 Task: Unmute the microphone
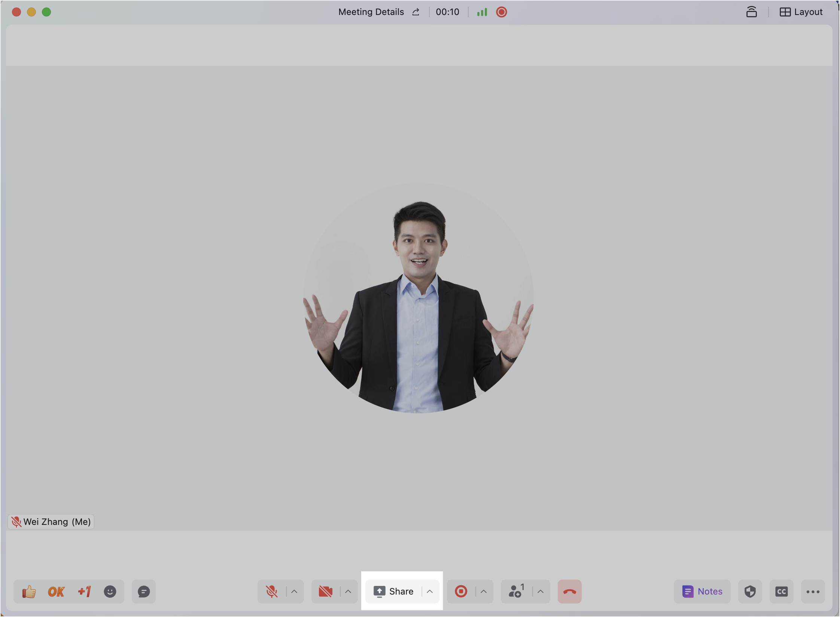pyautogui.click(x=272, y=592)
